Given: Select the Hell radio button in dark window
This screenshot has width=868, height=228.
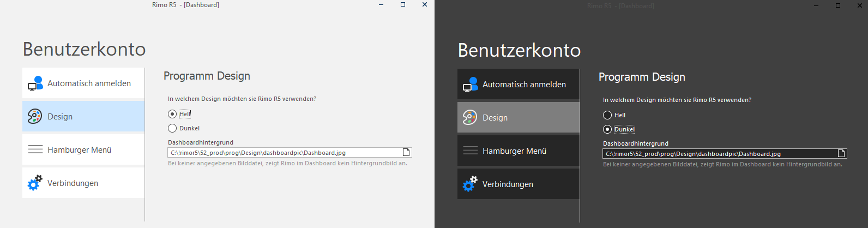Looking at the screenshot, I should (x=607, y=115).
